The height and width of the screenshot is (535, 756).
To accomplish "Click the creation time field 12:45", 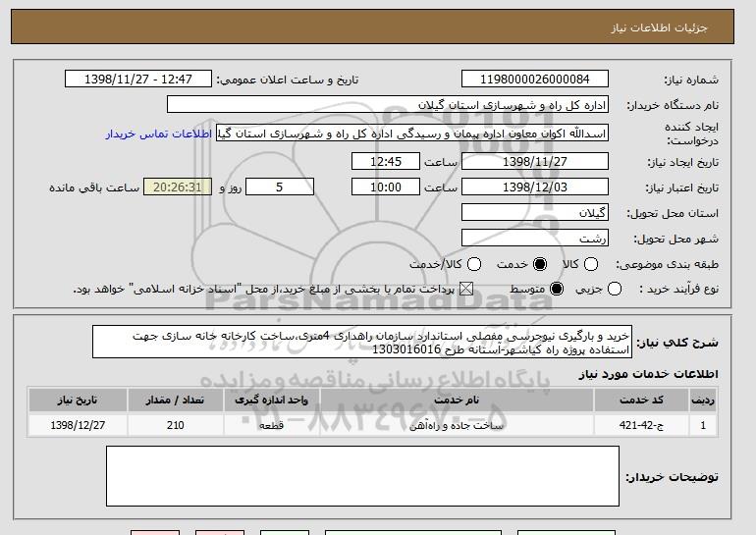I will [x=386, y=161].
